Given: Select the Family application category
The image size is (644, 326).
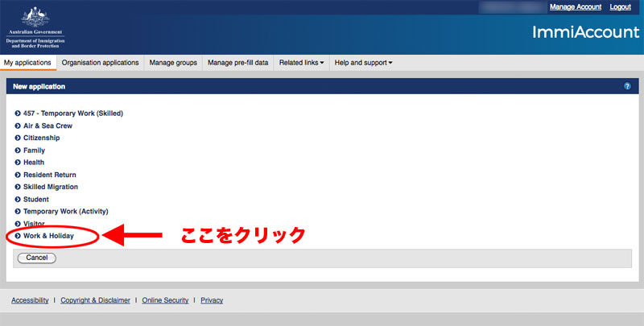Looking at the screenshot, I should [x=34, y=151].
